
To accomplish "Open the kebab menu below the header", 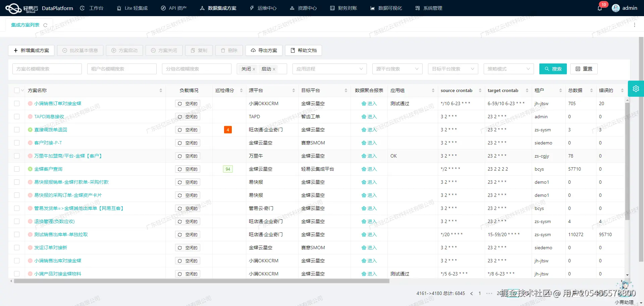I will click(635, 25).
